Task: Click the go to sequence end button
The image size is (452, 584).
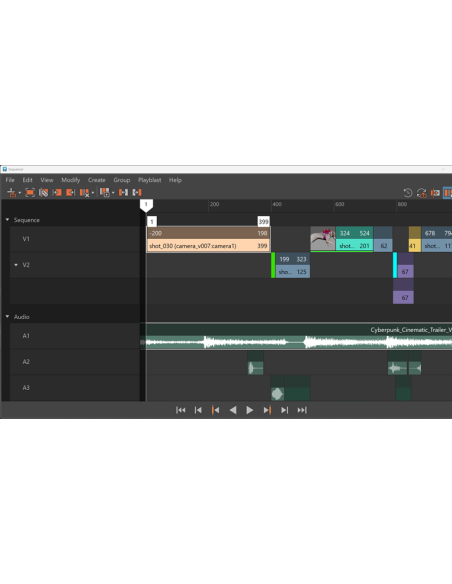Action: 302,410
